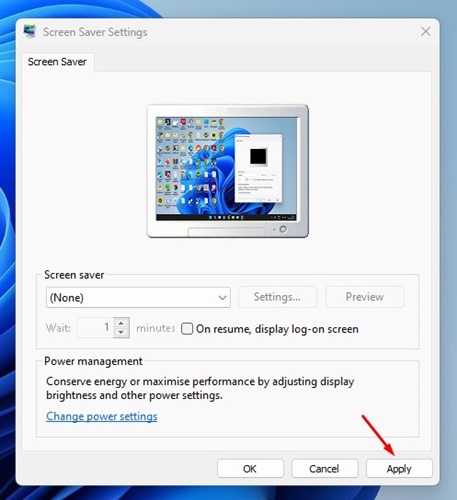Click the chevron arrow of the screen saver list

(x=222, y=297)
